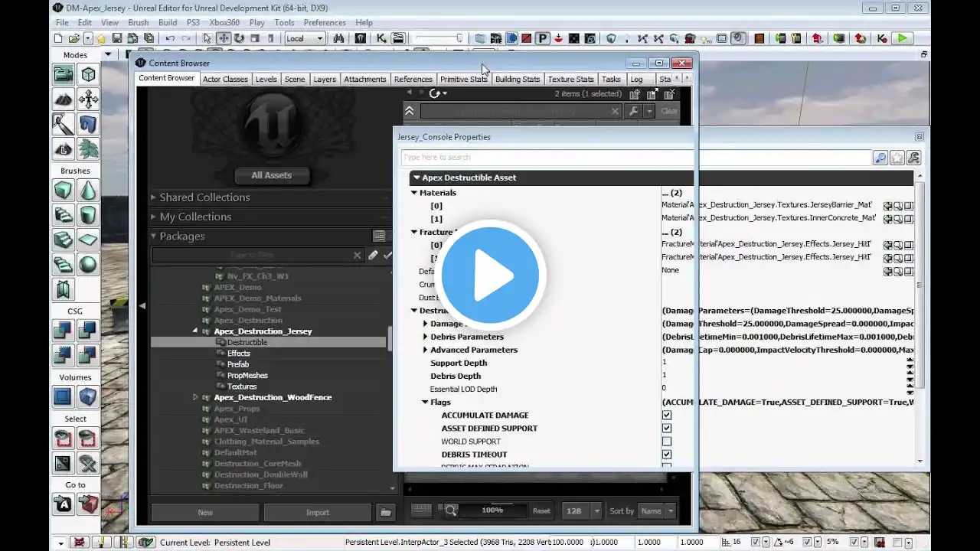This screenshot has height=551, width=980.
Task: Uncheck DEBRIS TIMEOUT flag
Action: click(667, 455)
